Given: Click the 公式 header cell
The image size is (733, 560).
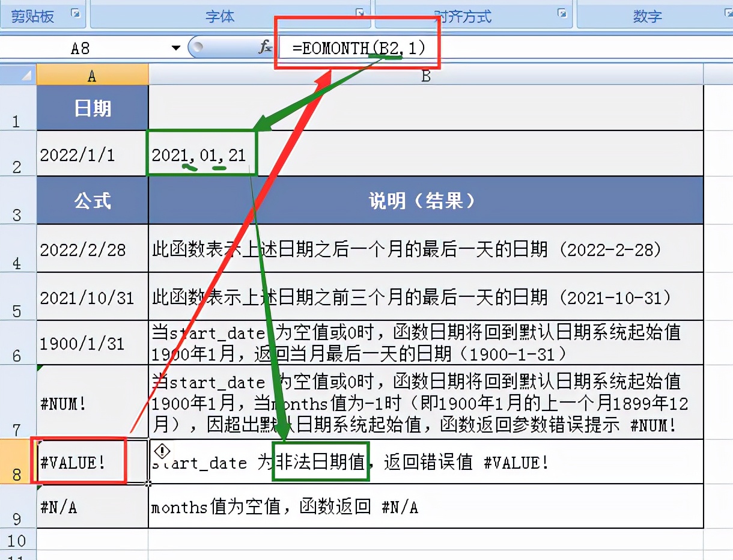Looking at the screenshot, I should point(93,200).
